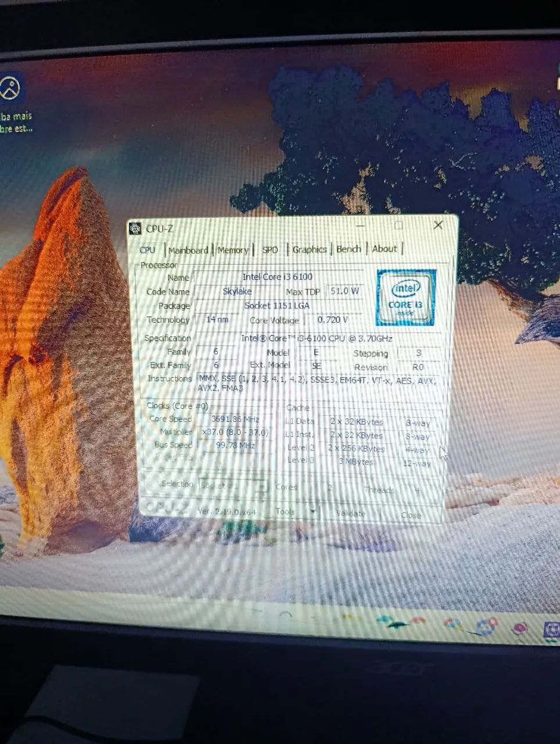Viewport: 560px width, 744px height.
Task: Open the 'Saiba mais sobre est...' desktop icon
Action: coord(13,103)
